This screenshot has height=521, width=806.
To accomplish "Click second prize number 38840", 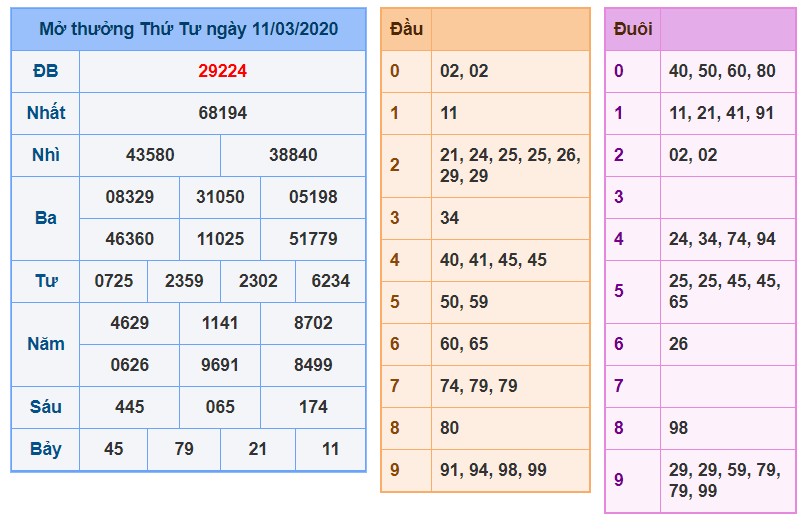I will tap(293, 155).
